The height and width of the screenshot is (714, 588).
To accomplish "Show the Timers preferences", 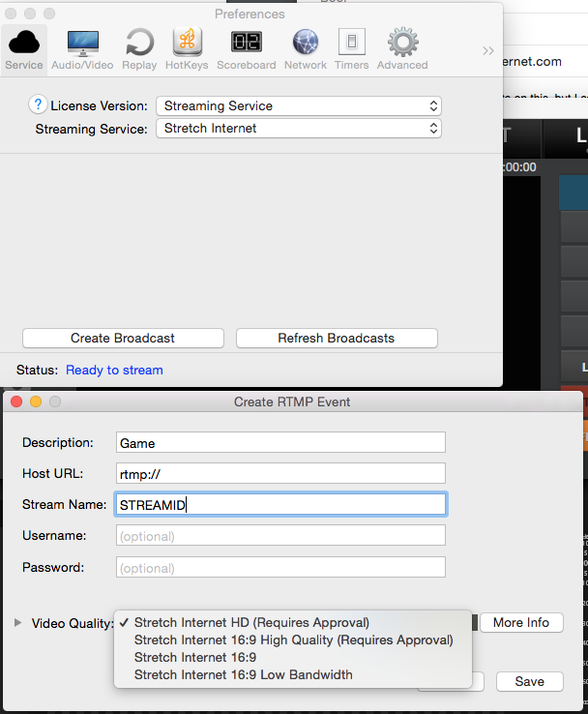I will [x=351, y=47].
